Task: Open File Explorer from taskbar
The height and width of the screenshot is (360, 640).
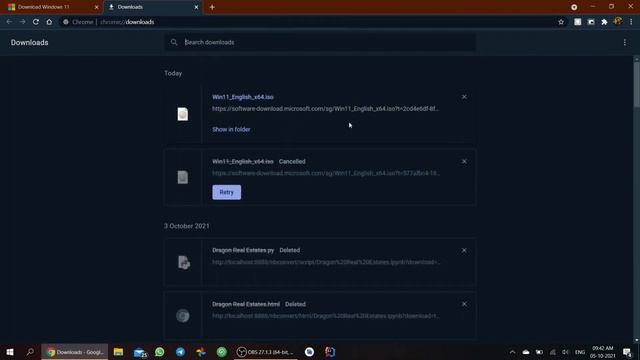Action: point(118,352)
